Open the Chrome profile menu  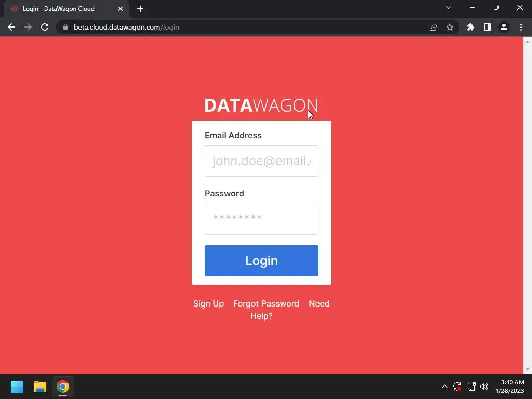click(x=504, y=27)
